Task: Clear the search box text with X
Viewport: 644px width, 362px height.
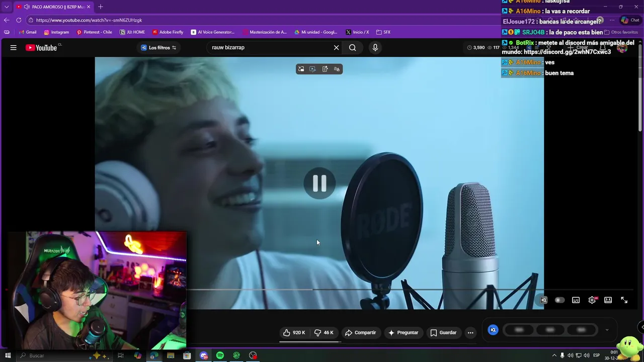Action: coord(337,48)
